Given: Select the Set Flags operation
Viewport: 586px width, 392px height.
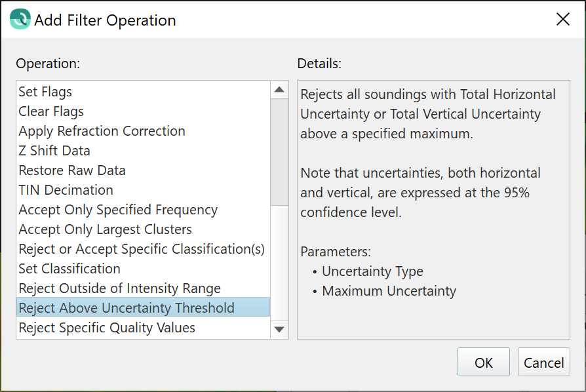Looking at the screenshot, I should point(45,92).
